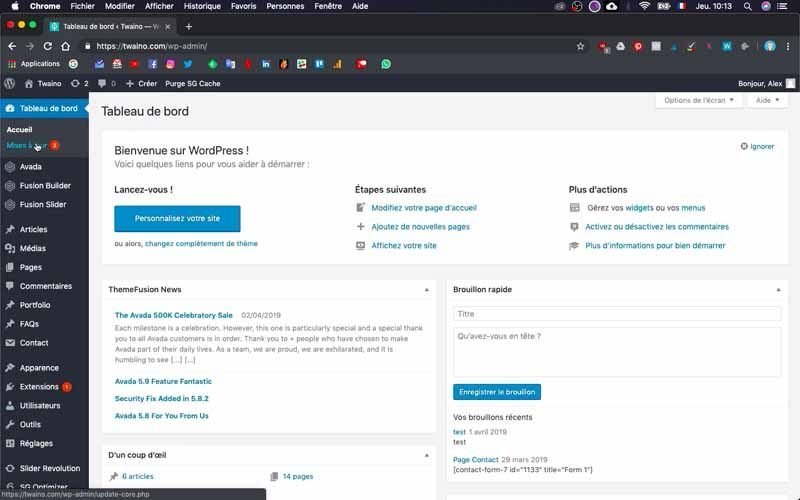This screenshot has height=500, width=800.
Task: Open the browser home icon
Action: (65, 46)
